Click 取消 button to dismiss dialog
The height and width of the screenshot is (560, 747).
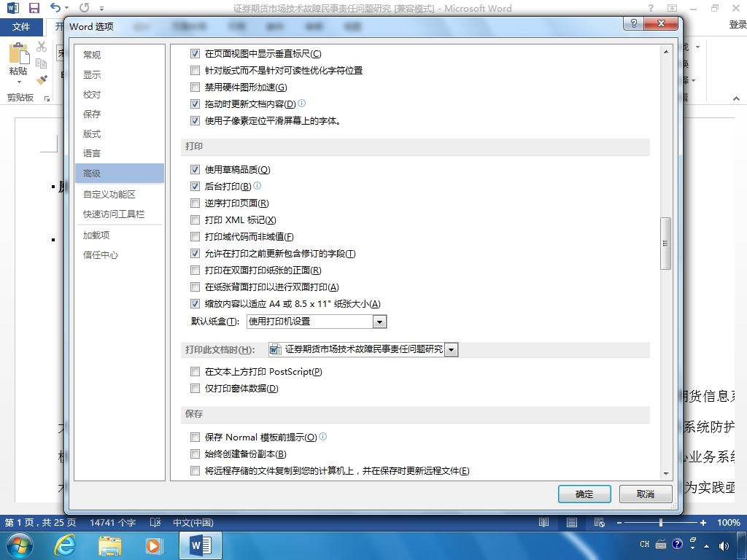coord(646,494)
